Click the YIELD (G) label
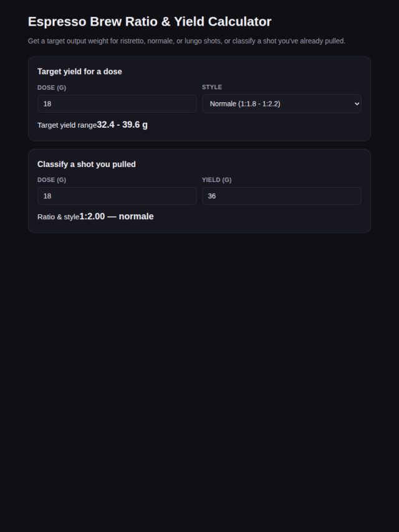 pyautogui.click(x=217, y=180)
